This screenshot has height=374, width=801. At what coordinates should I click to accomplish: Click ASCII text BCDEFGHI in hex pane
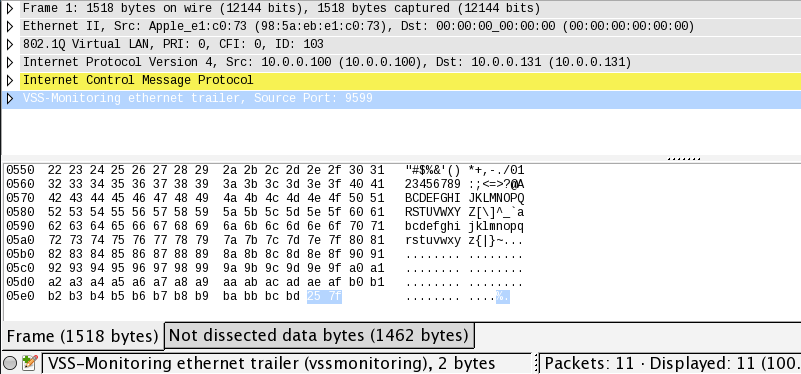point(431,198)
